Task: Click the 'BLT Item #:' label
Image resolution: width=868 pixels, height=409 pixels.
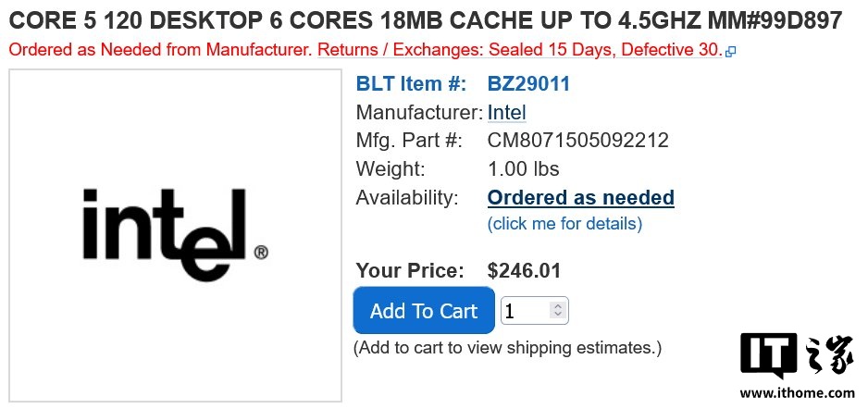Action: coord(411,84)
